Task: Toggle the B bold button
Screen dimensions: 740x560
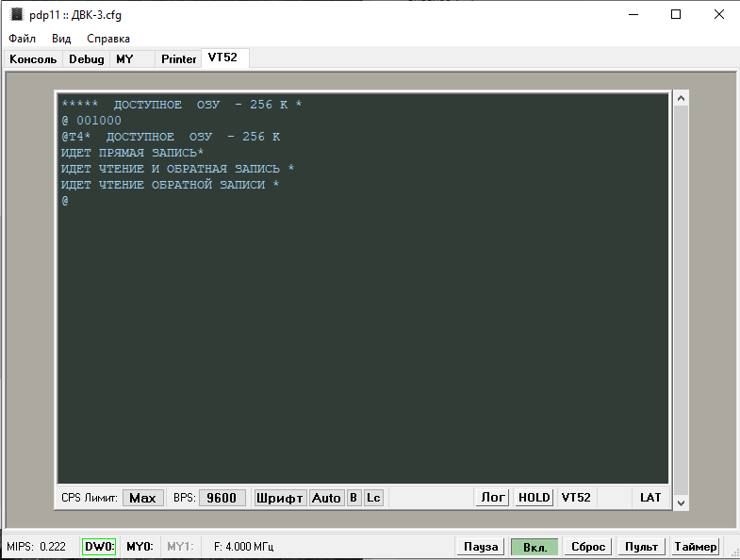Action: 354,498
